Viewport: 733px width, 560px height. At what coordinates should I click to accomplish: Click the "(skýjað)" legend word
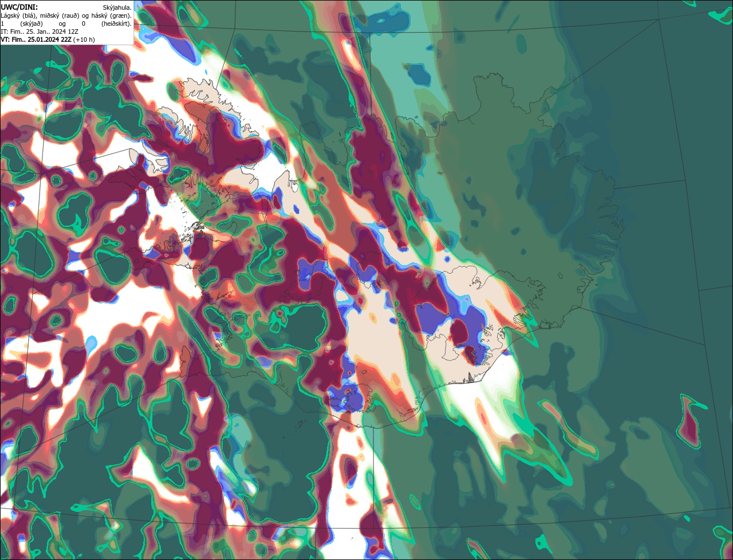[31, 24]
